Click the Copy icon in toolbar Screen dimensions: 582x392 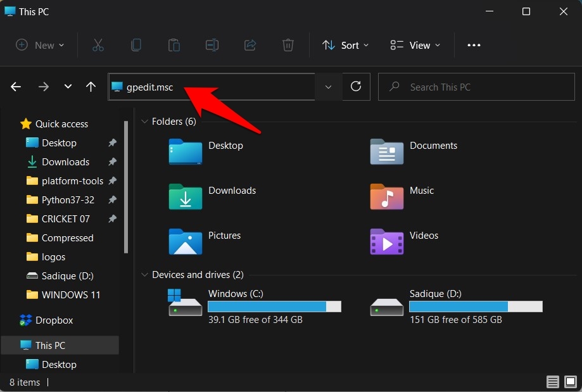pyautogui.click(x=136, y=46)
